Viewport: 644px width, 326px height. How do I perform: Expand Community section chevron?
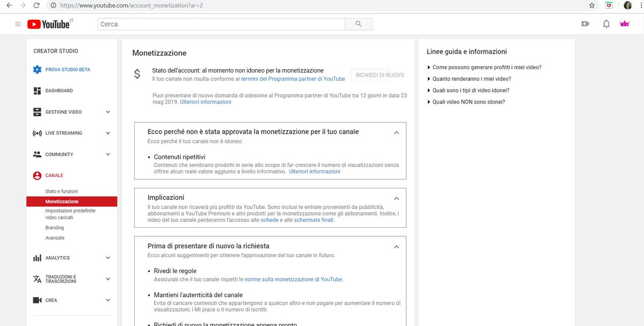pos(108,154)
